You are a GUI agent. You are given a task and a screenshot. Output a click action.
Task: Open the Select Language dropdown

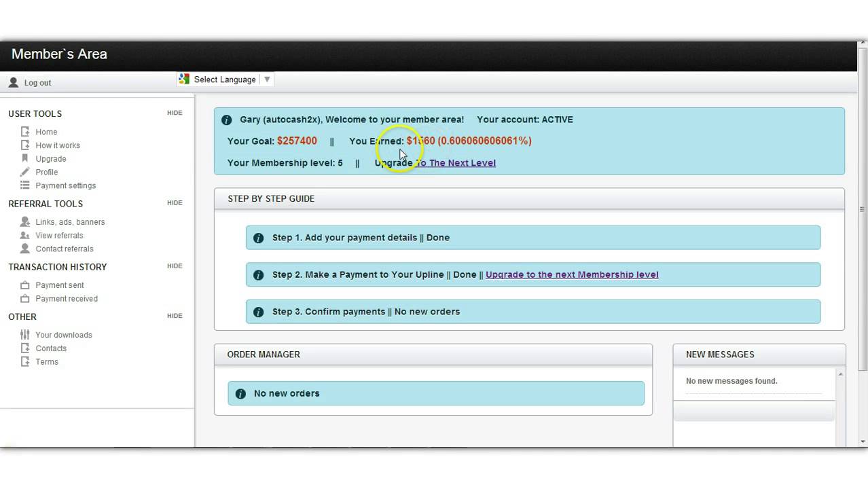225,79
